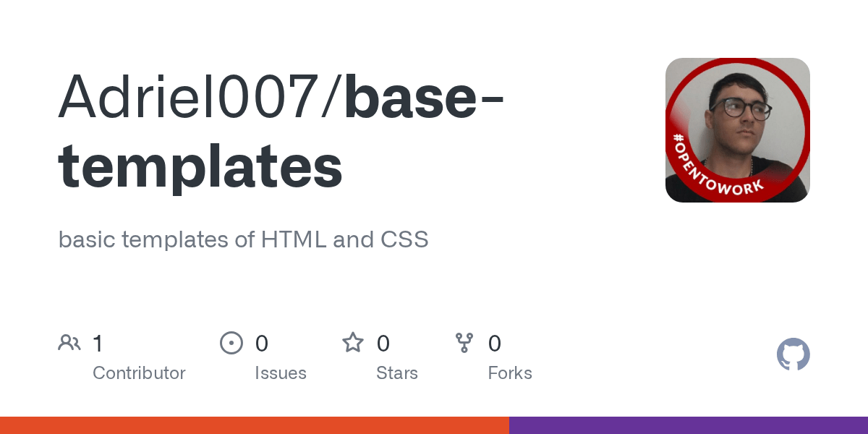The image size is (868, 434).
Task: Click the issues circle-dot icon
Action: (x=231, y=343)
